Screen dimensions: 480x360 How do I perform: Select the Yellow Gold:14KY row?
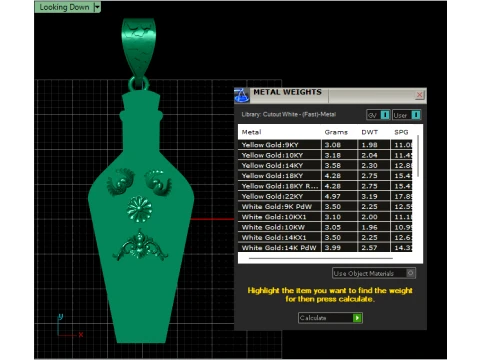[x=325, y=165]
